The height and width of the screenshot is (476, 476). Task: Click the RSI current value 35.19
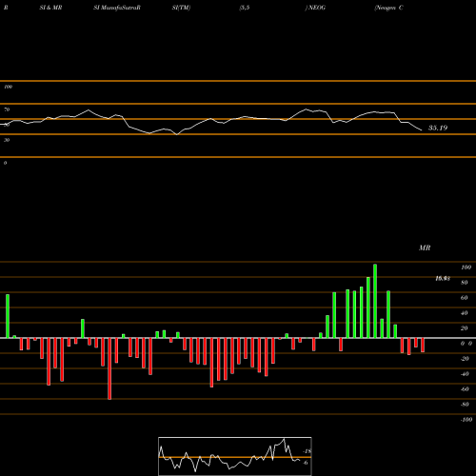pos(438,128)
